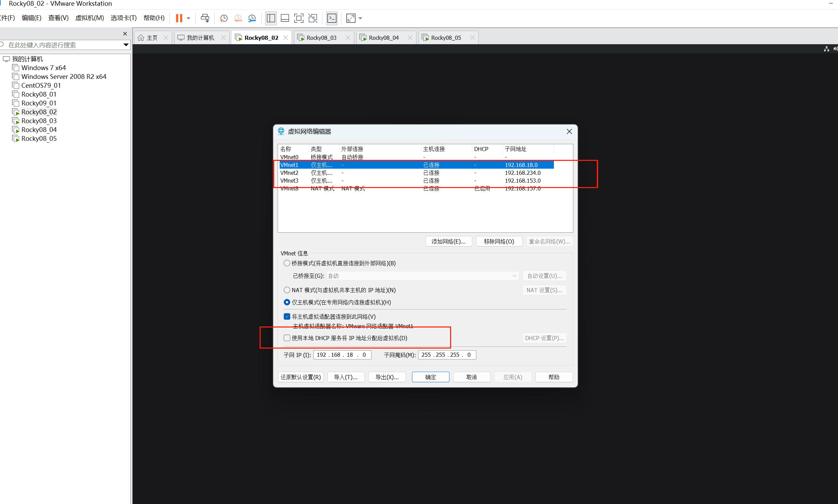Screen dimensions: 838x504
Task: Close the 虚拟网络编辑器 dialog
Action: point(569,131)
